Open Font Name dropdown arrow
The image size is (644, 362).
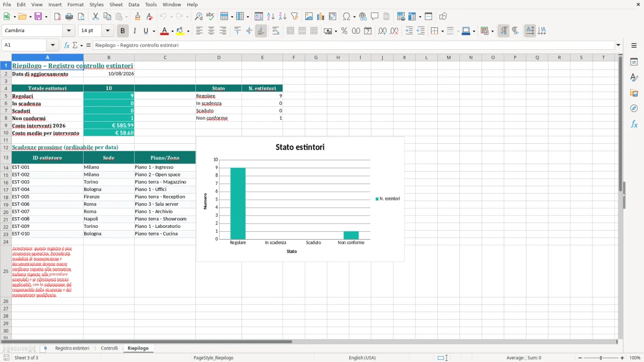(x=69, y=31)
